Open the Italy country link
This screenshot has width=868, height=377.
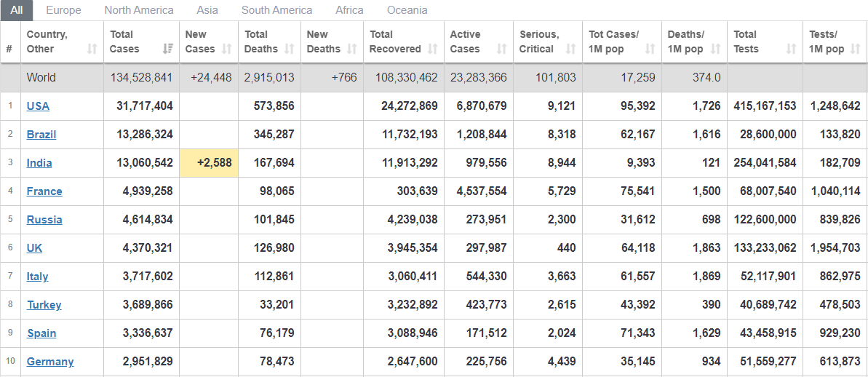[37, 277]
